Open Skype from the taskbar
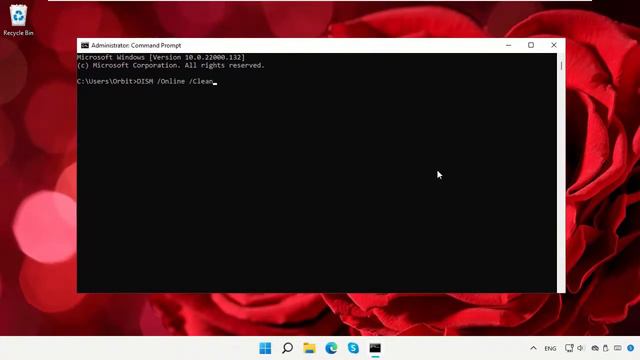The width and height of the screenshot is (640, 360). point(353,348)
